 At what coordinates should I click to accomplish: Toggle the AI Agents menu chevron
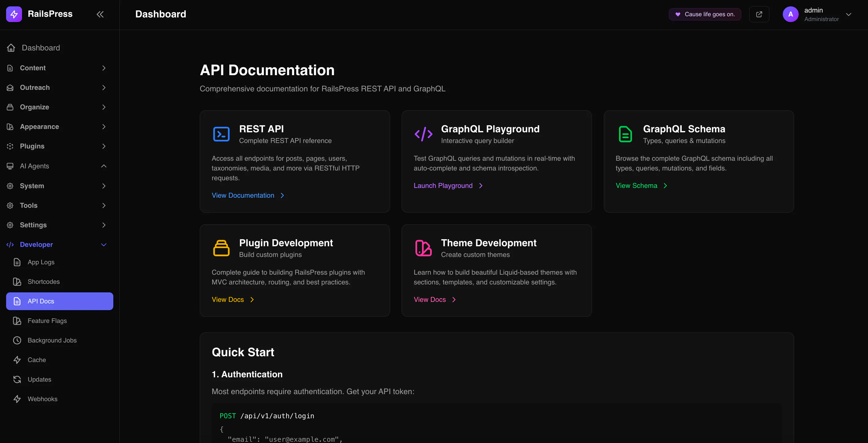pos(104,166)
